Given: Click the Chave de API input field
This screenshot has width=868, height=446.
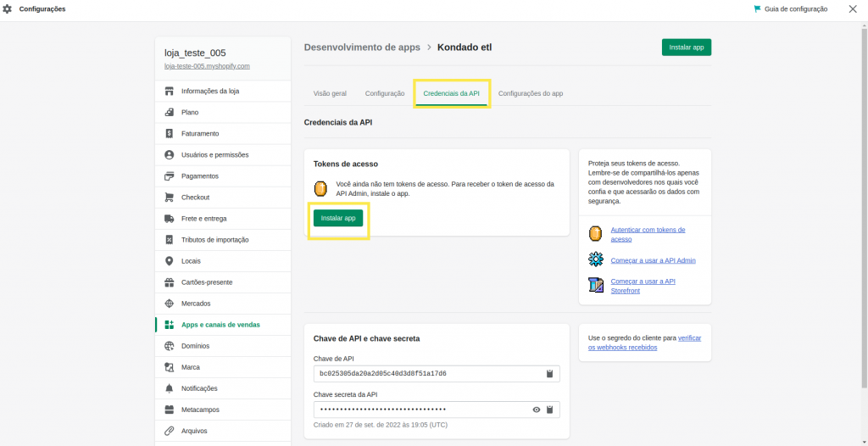Looking at the screenshot, I should [437, 374].
